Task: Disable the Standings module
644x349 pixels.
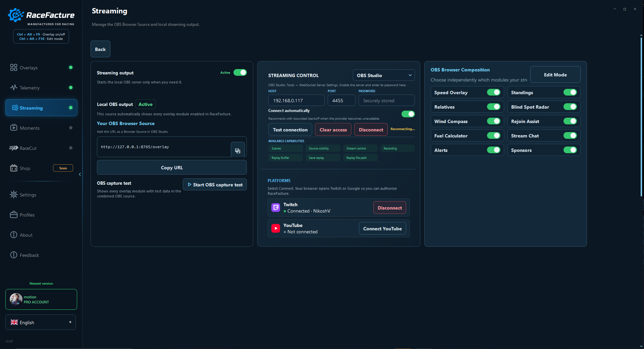Action: click(570, 92)
